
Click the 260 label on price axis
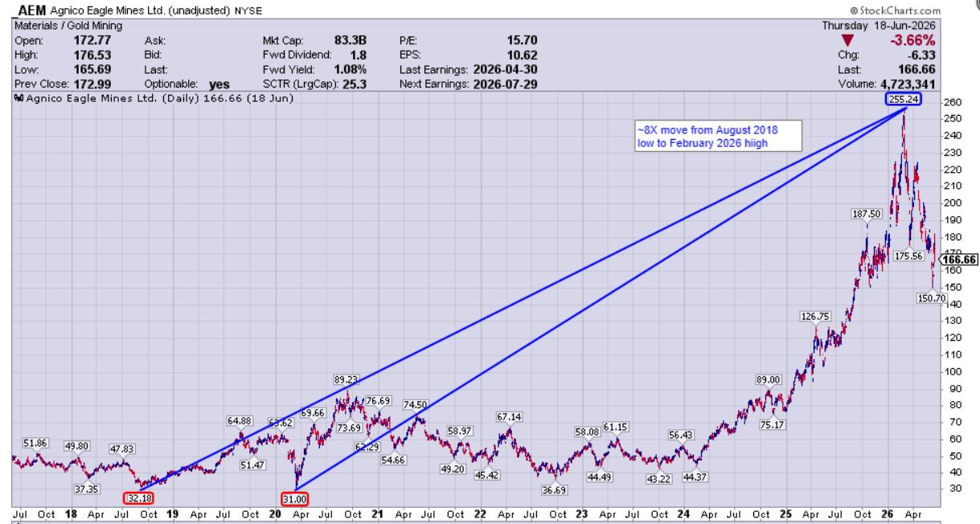(x=951, y=102)
